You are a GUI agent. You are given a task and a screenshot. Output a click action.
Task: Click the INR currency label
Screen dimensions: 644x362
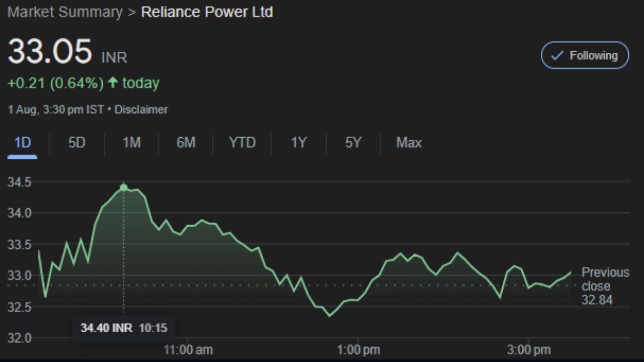point(114,57)
